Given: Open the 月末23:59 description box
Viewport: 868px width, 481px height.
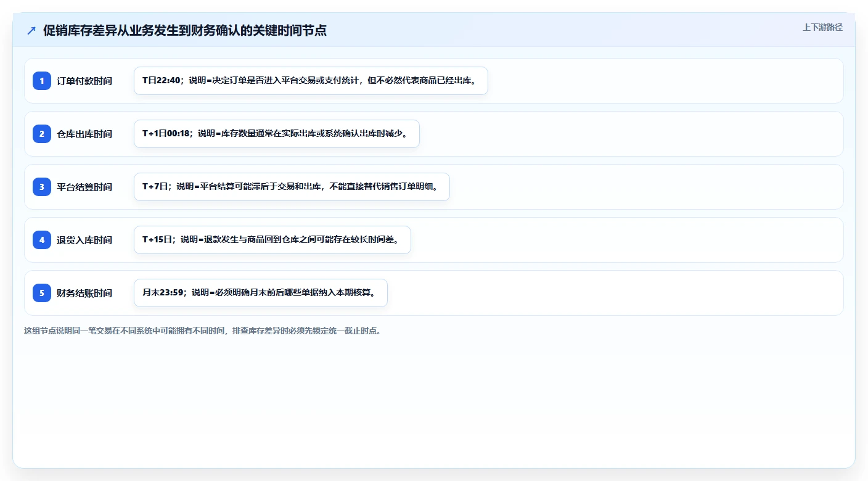Looking at the screenshot, I should (261, 293).
